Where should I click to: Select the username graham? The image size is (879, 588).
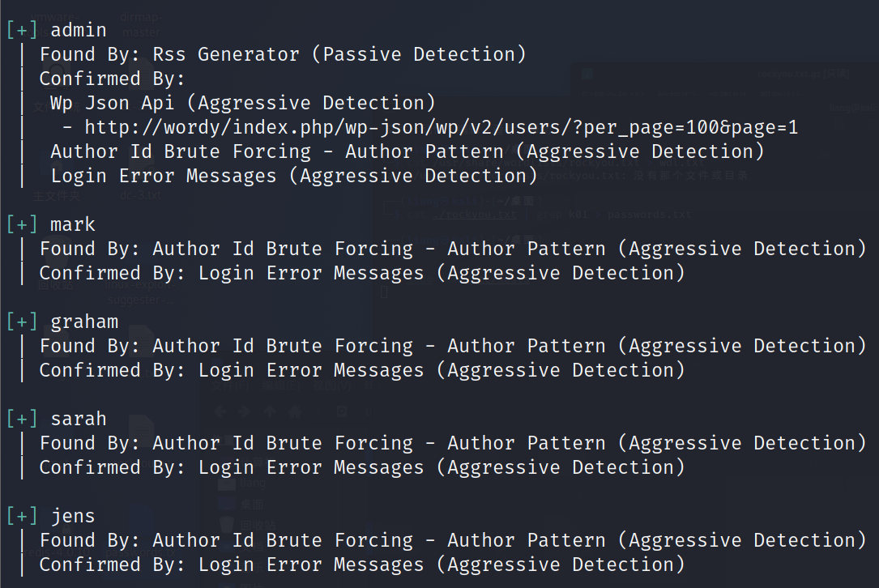click(83, 322)
